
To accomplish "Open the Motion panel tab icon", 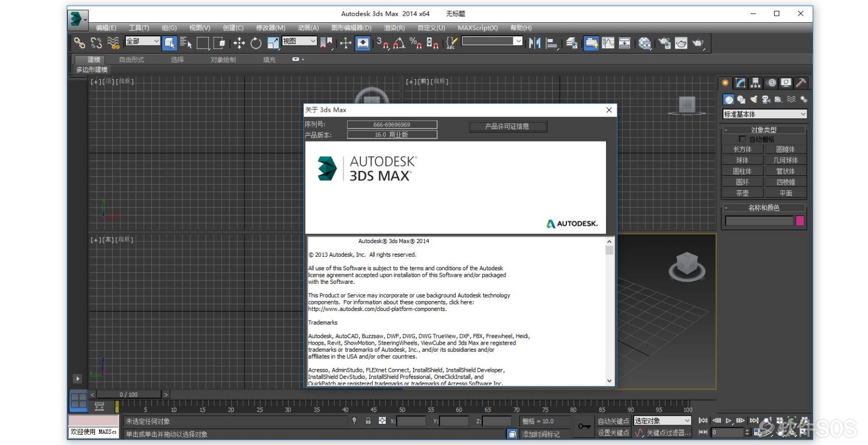I will pos(771,83).
